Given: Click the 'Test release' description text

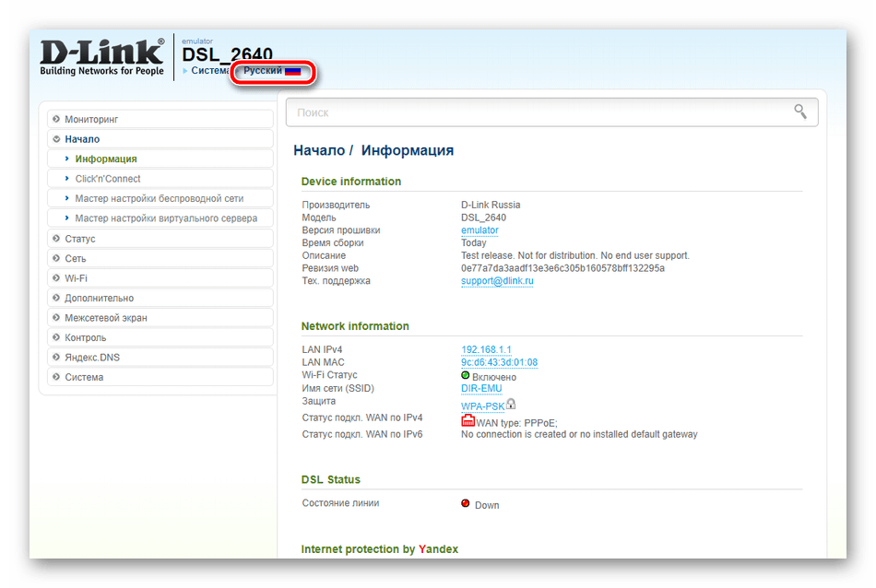Looking at the screenshot, I should point(575,255).
